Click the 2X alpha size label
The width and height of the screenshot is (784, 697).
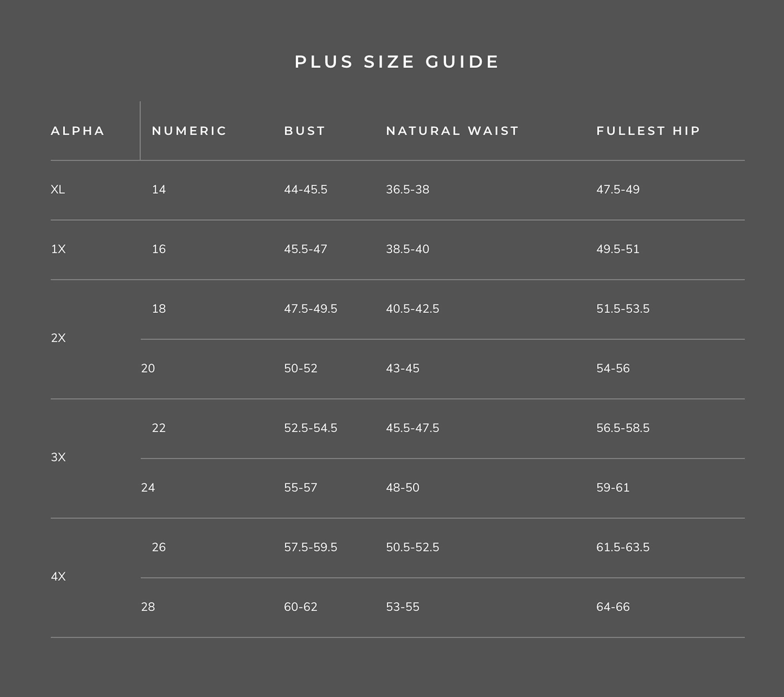(x=58, y=338)
